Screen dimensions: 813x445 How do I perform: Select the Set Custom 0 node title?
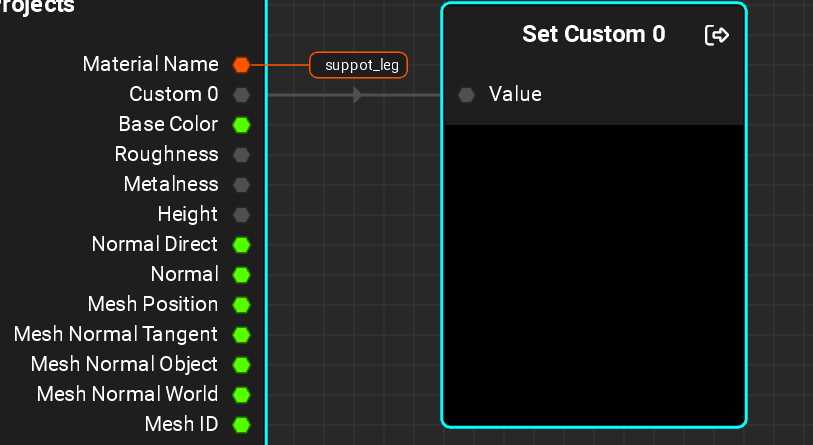coord(593,35)
